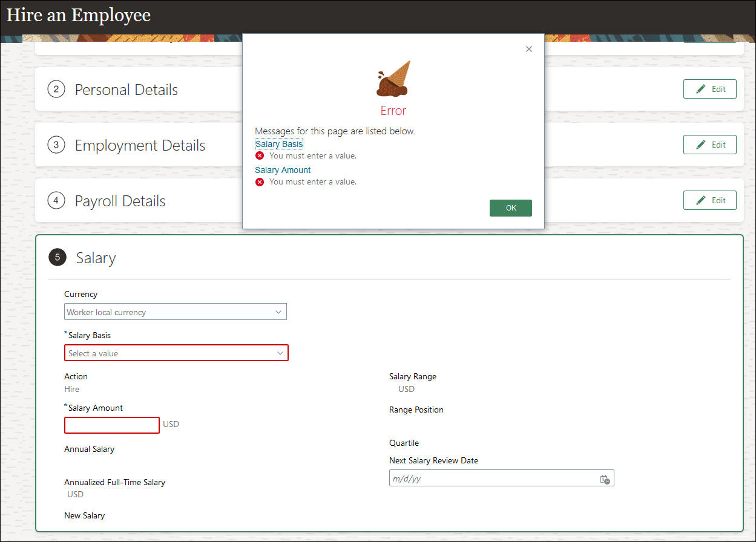Open the Currency dropdown
The width and height of the screenshot is (756, 542).
point(176,312)
